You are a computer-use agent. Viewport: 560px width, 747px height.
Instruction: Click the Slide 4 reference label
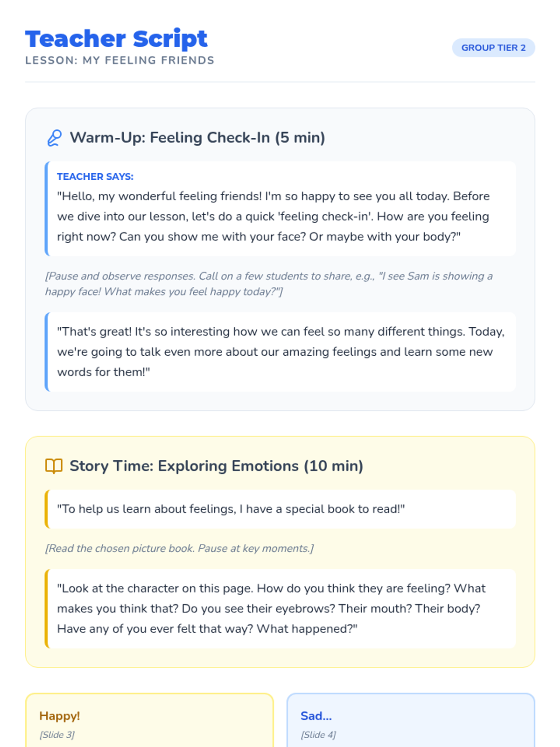point(318,735)
